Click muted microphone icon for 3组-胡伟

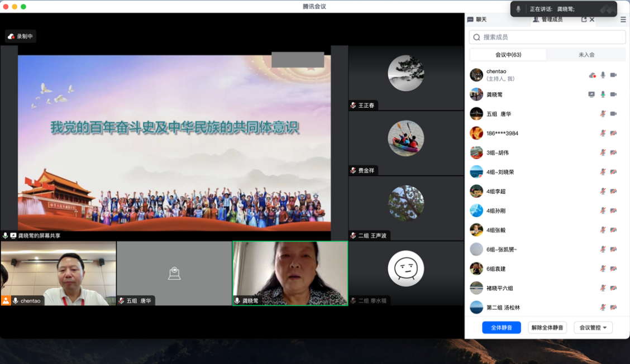coord(603,152)
